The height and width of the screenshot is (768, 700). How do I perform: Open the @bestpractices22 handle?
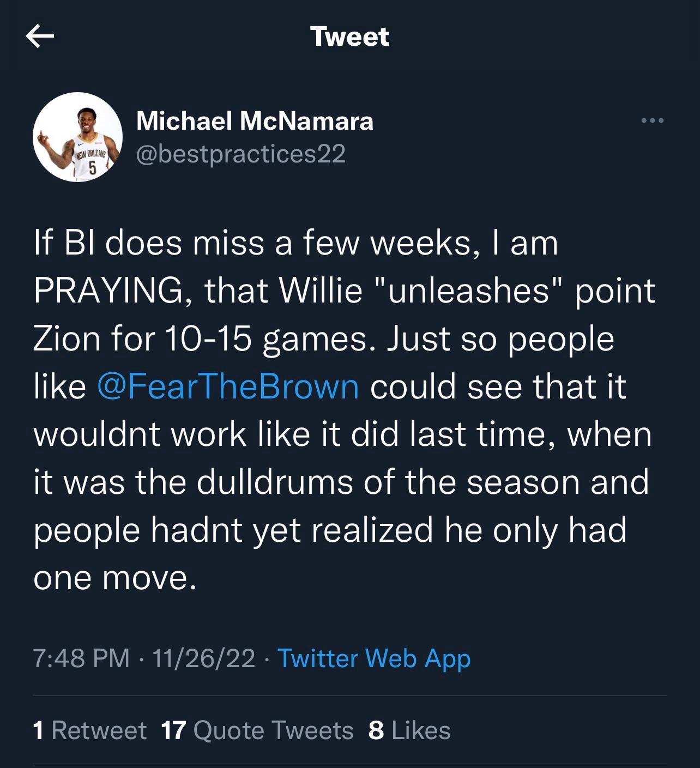coord(240,154)
